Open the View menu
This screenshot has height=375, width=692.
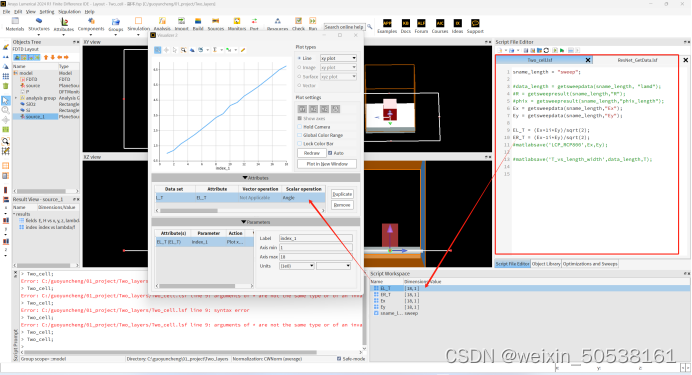[30, 12]
